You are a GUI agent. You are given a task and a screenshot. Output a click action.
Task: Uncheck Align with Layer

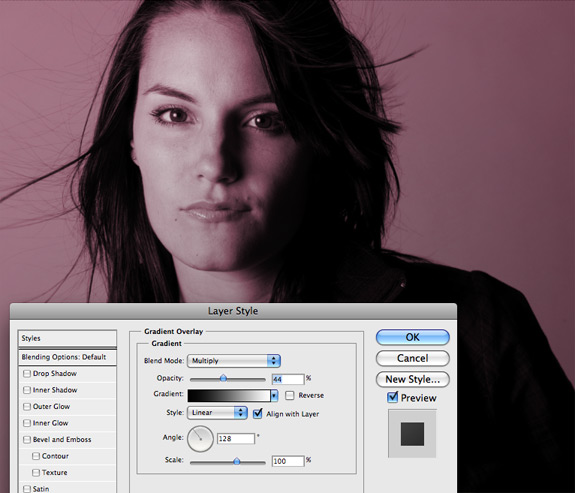[x=258, y=413]
